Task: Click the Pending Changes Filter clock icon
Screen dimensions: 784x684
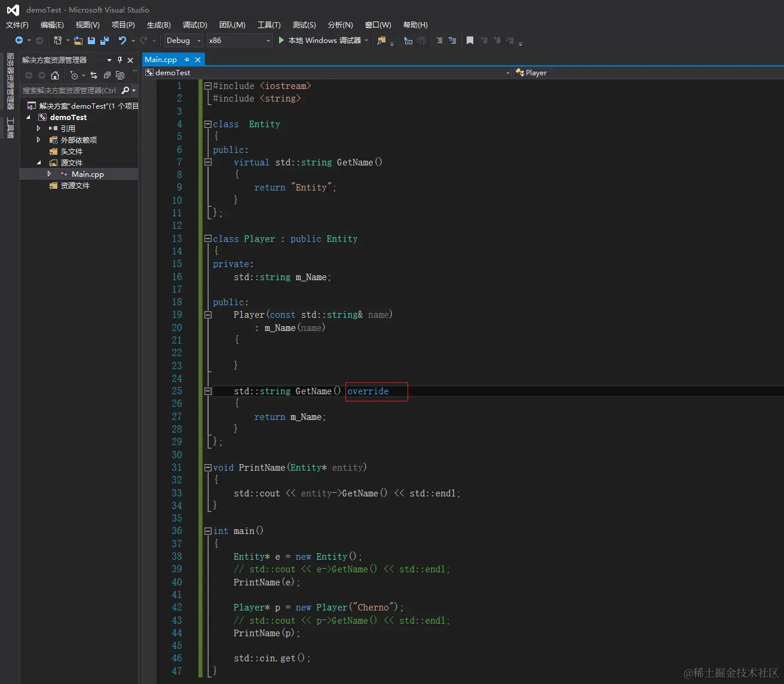Action: 73,75
